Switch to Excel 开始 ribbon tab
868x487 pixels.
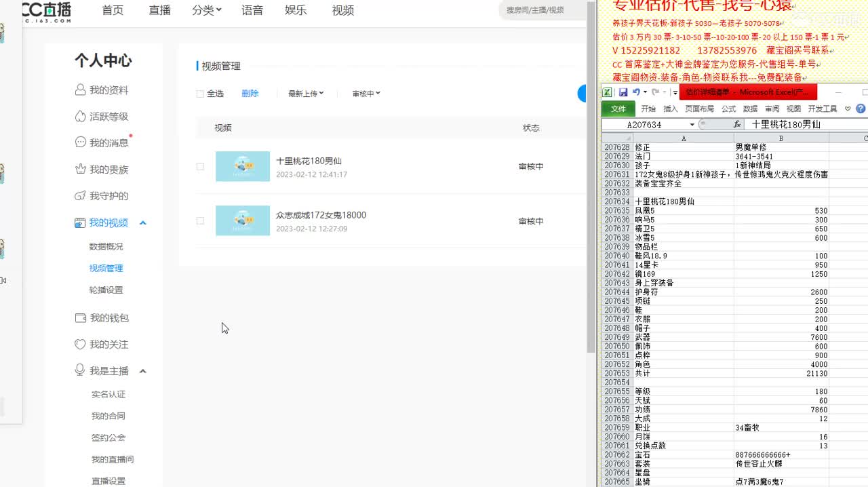pos(648,109)
